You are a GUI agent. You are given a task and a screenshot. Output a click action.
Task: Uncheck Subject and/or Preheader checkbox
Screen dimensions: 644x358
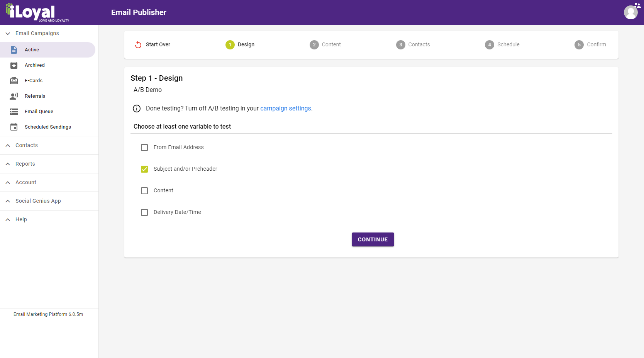pos(144,169)
